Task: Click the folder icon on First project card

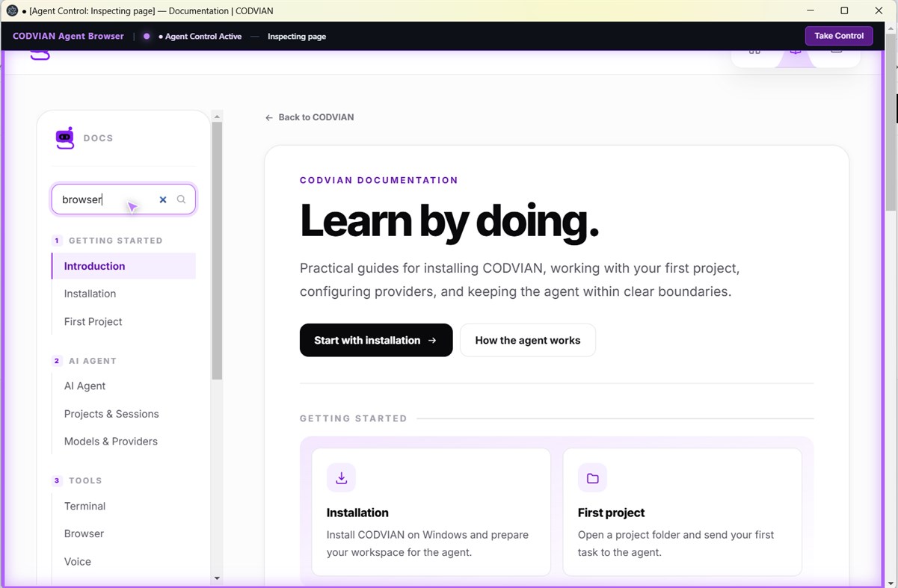Action: tap(592, 478)
